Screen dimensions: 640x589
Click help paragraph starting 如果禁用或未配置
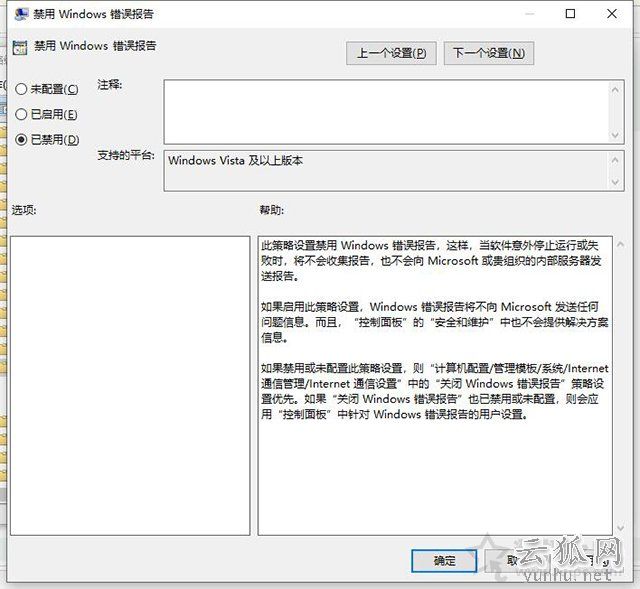pyautogui.click(x=435, y=391)
